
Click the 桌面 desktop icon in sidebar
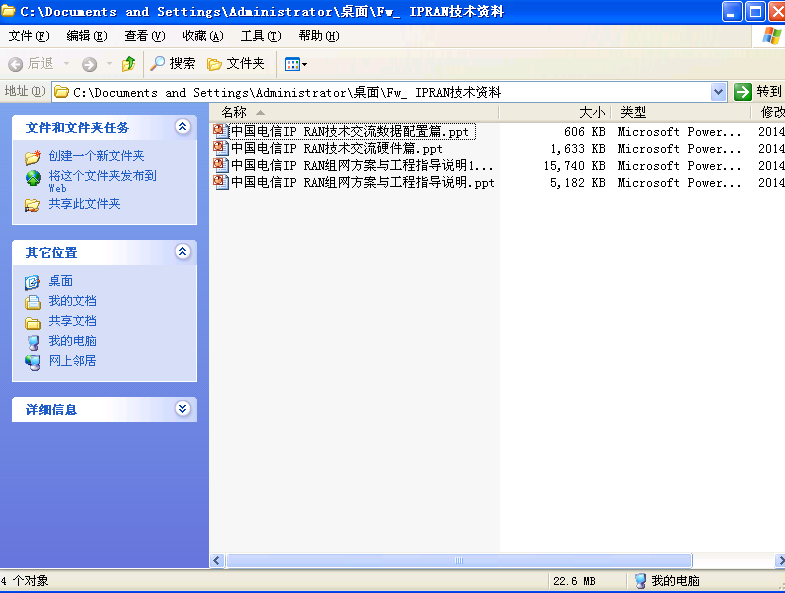pyautogui.click(x=33, y=282)
